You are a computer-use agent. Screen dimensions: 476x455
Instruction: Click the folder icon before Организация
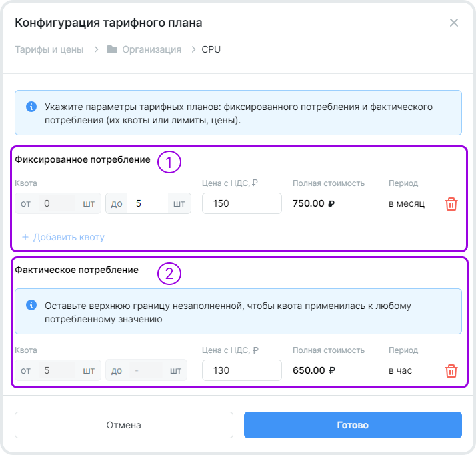pos(111,49)
